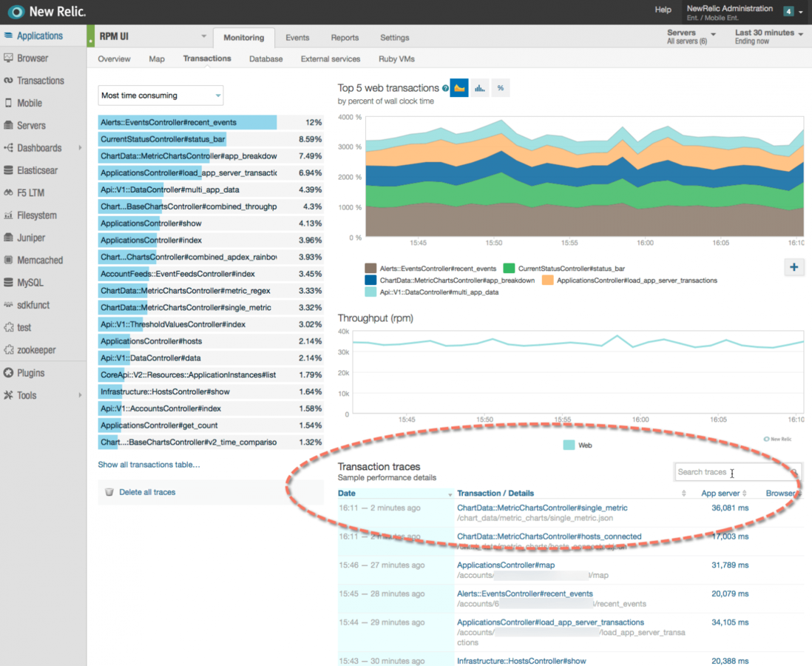812x666 pixels.
Task: Toggle ChartData app_breakdown dark blue legend swatch
Action: [x=371, y=280]
